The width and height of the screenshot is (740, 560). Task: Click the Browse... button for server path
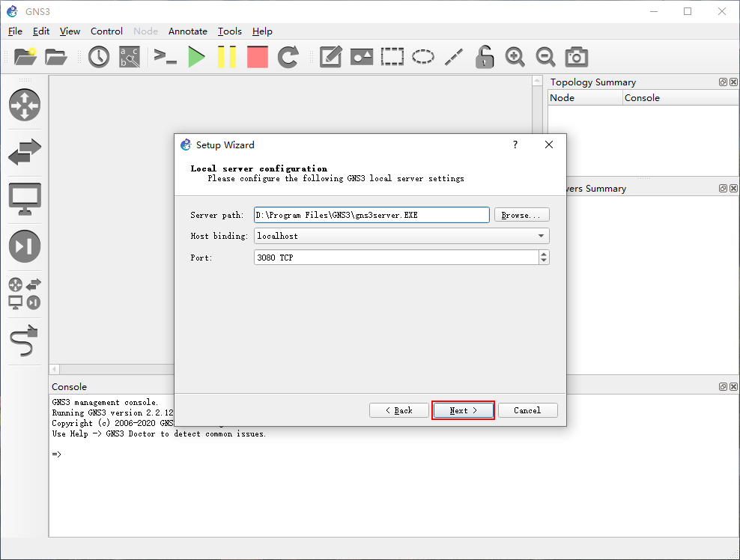521,215
